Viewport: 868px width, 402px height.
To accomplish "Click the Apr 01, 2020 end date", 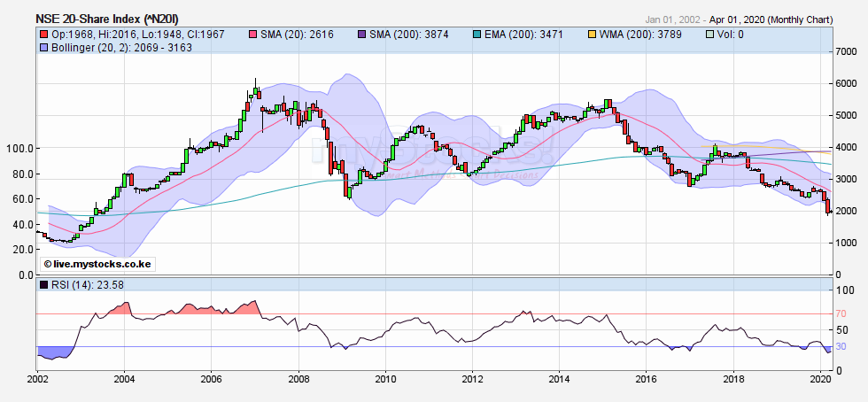I will (x=738, y=19).
